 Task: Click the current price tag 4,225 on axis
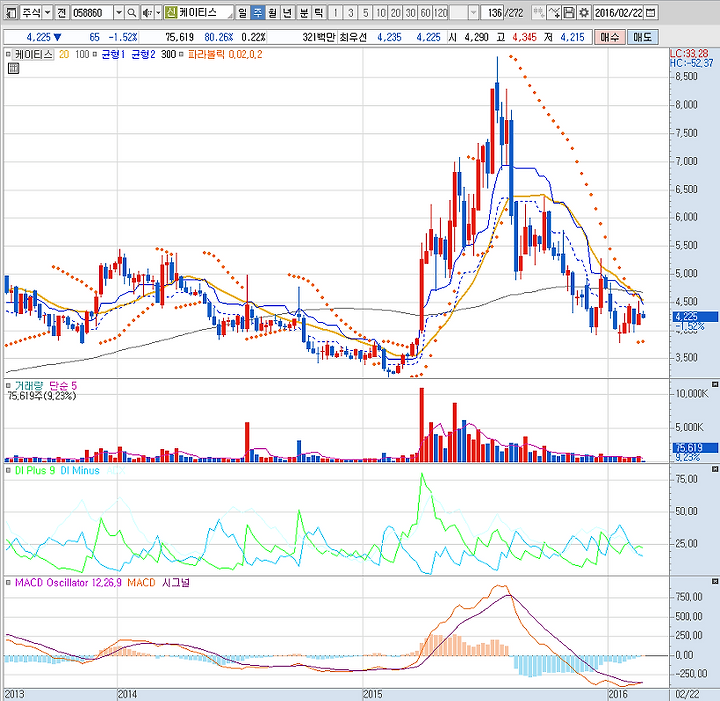(x=695, y=317)
